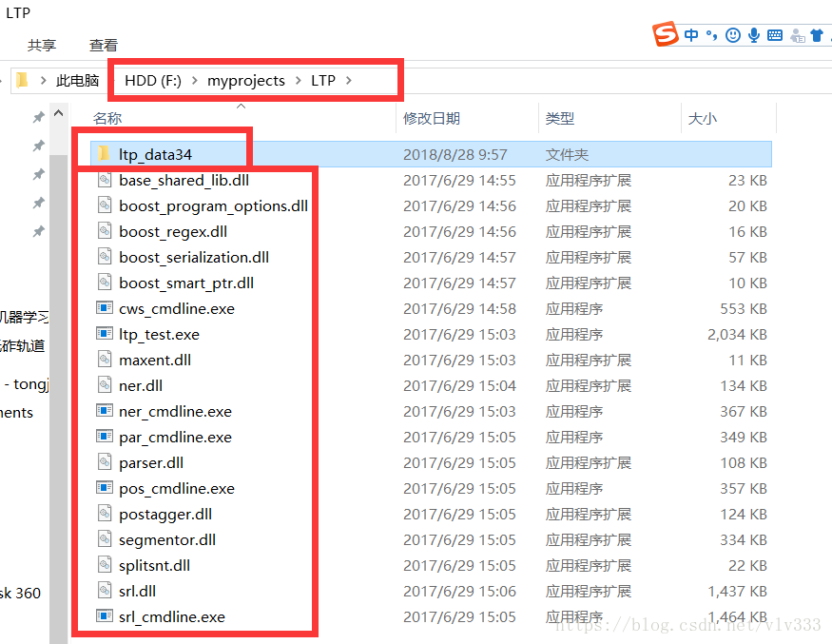Select file name srl_cmdline.exe
Image resolution: width=832 pixels, height=644 pixels.
pyautogui.click(x=172, y=617)
